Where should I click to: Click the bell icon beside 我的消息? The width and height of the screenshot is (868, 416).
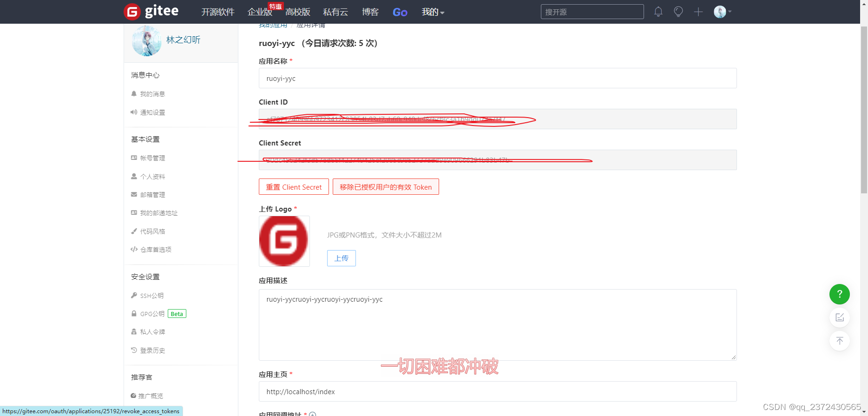pos(134,93)
